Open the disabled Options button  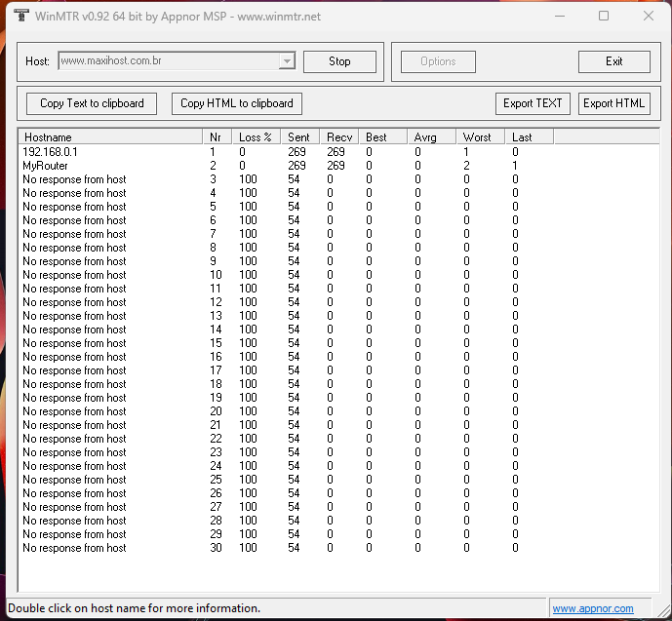click(438, 61)
